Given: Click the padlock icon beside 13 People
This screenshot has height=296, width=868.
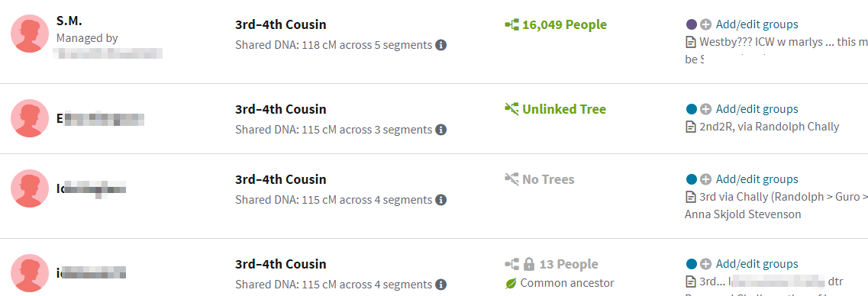Looking at the screenshot, I should pyautogui.click(x=528, y=264).
